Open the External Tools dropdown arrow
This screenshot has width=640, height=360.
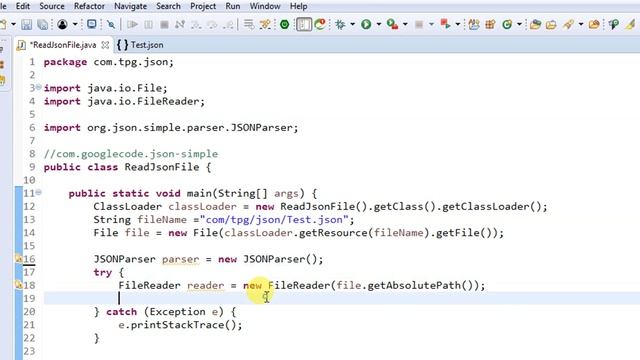[458, 24]
